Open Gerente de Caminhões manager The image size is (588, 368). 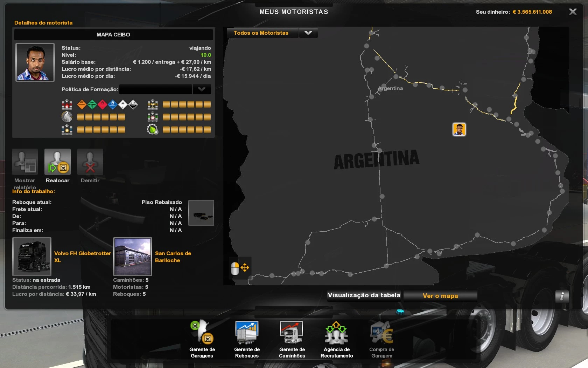pos(292,332)
